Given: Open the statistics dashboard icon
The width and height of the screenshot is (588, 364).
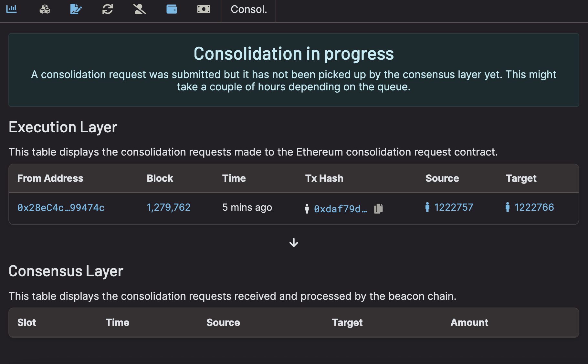Looking at the screenshot, I should click(x=12, y=9).
